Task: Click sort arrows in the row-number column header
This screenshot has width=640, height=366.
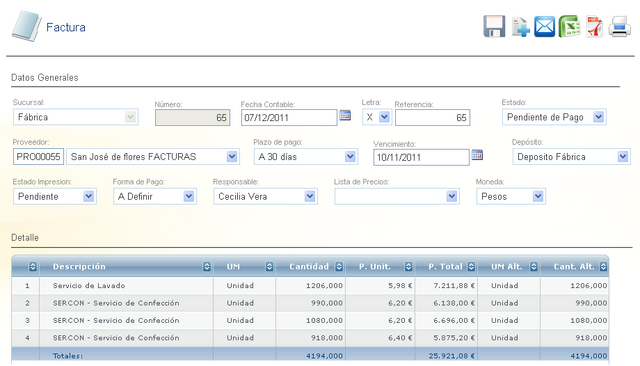Action: click(33, 267)
